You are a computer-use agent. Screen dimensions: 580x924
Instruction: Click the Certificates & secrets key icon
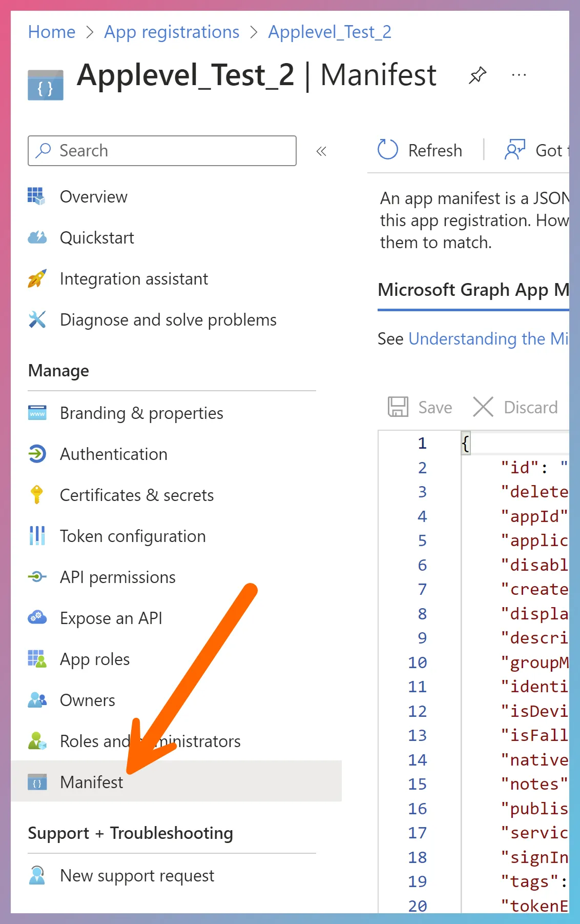[37, 495]
